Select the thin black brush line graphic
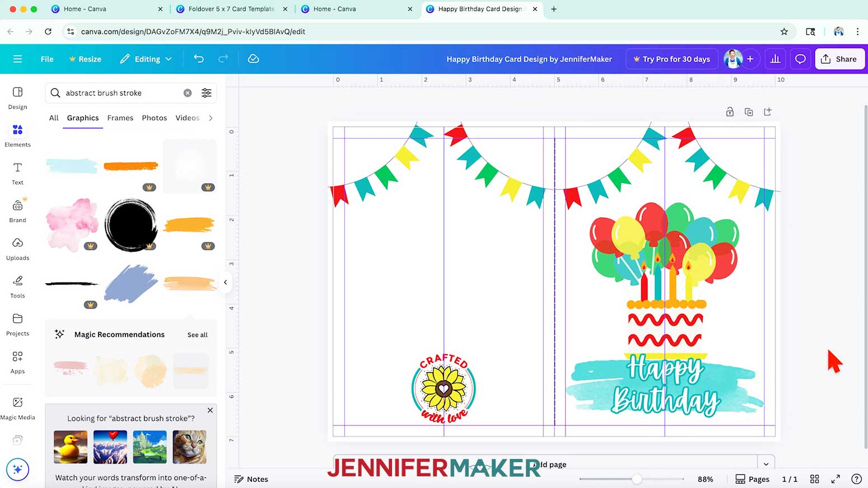The image size is (868, 488). (x=72, y=284)
